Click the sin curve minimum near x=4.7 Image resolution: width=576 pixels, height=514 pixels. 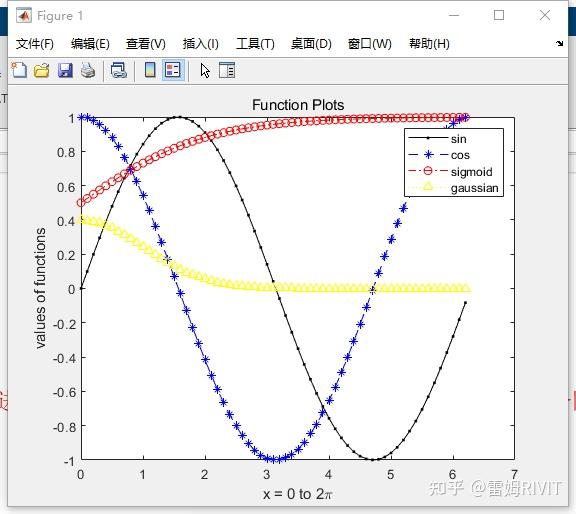[x=373, y=459]
